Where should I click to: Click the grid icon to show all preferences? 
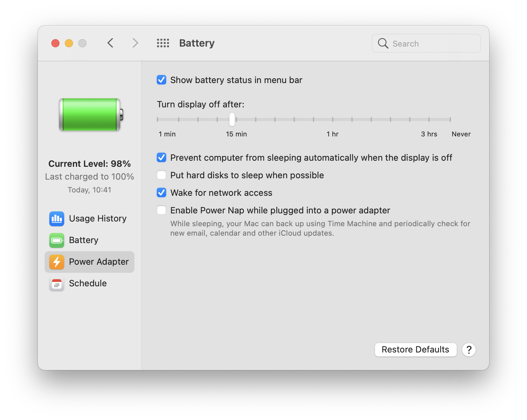click(x=163, y=43)
